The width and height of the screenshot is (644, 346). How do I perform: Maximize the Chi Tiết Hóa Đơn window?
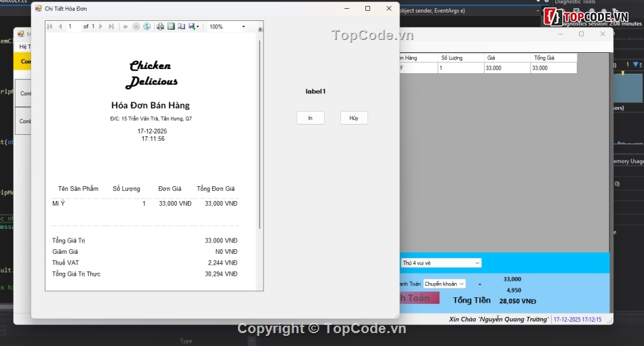coord(367,8)
